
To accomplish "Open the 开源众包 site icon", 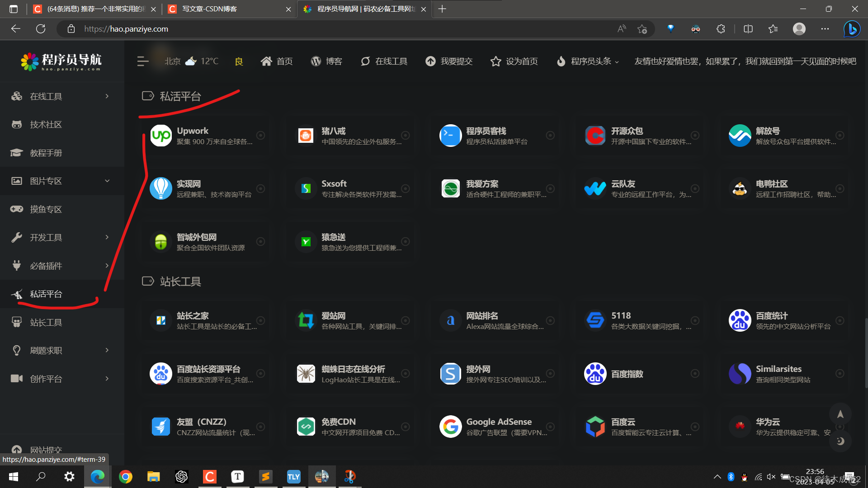I will tap(595, 136).
